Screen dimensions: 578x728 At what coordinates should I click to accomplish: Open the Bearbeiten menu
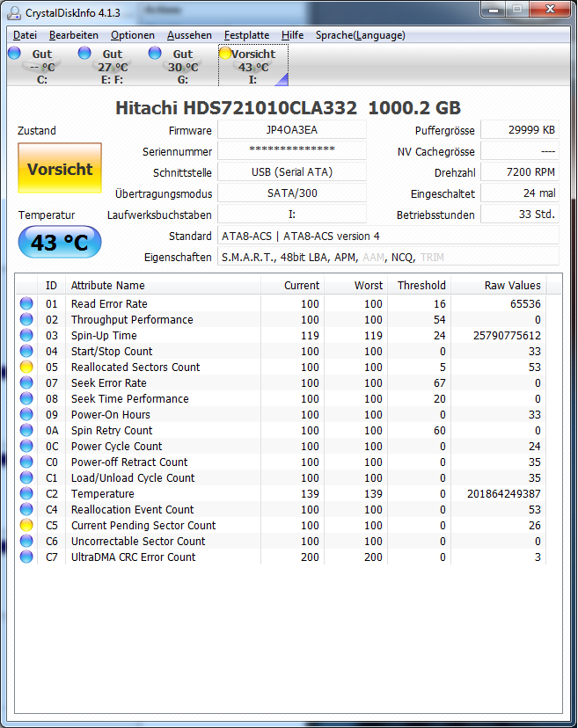tap(73, 35)
